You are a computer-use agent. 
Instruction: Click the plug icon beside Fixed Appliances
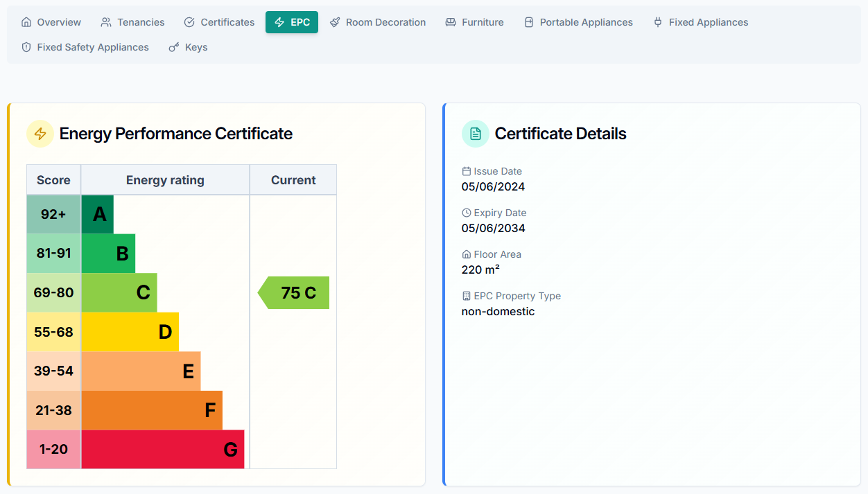(x=657, y=21)
